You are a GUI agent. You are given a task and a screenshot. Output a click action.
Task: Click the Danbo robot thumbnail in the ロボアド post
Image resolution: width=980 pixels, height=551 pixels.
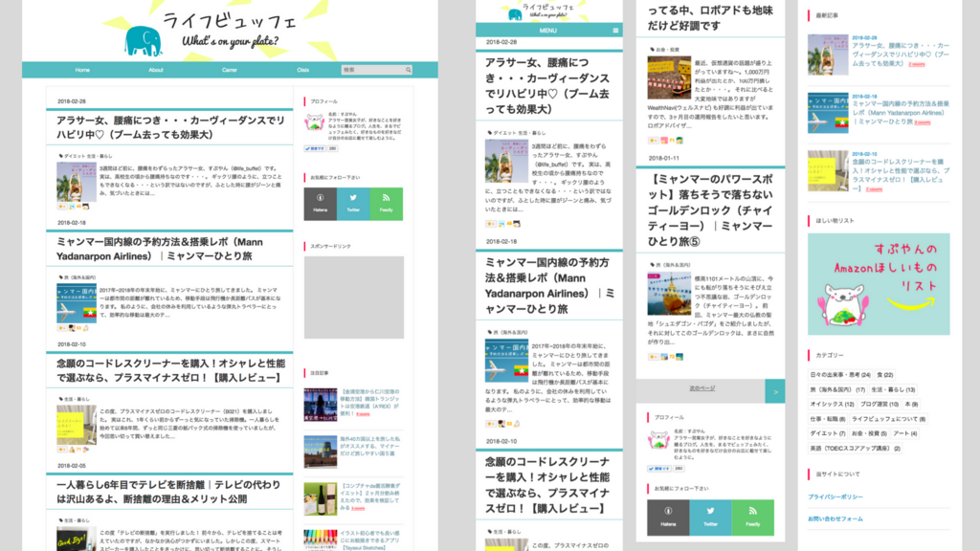[669, 78]
